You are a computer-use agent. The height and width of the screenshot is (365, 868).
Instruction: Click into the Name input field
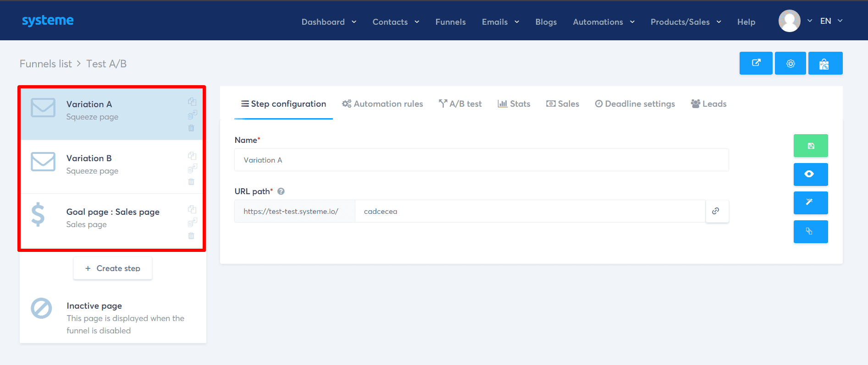(x=481, y=160)
